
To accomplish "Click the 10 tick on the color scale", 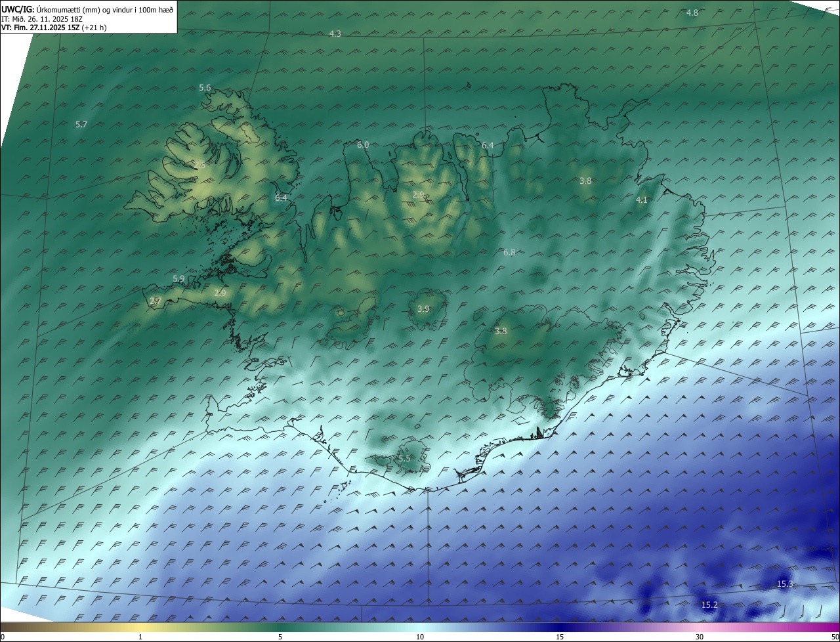I will [420, 637].
